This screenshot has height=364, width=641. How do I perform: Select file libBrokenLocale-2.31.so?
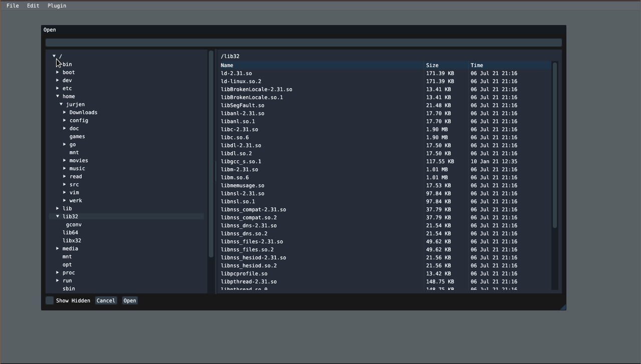pyautogui.click(x=256, y=89)
